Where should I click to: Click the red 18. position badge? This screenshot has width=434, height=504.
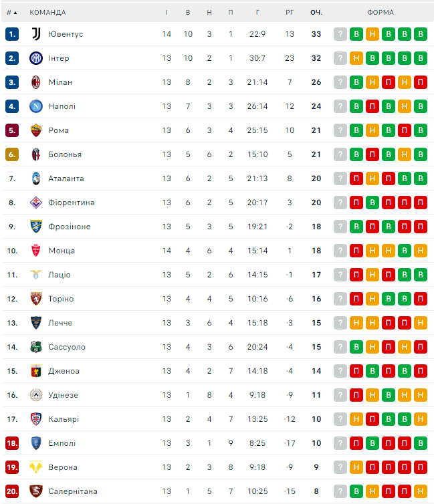tap(12, 443)
